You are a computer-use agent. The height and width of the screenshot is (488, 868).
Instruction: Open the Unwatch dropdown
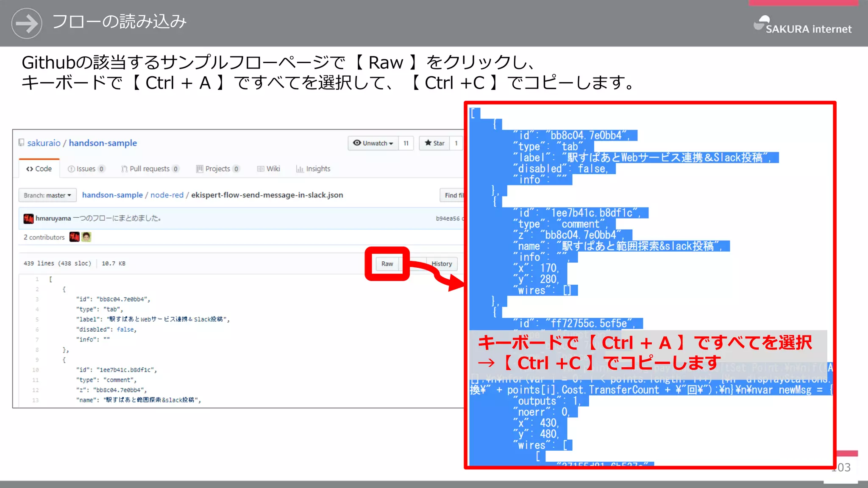pyautogui.click(x=373, y=143)
